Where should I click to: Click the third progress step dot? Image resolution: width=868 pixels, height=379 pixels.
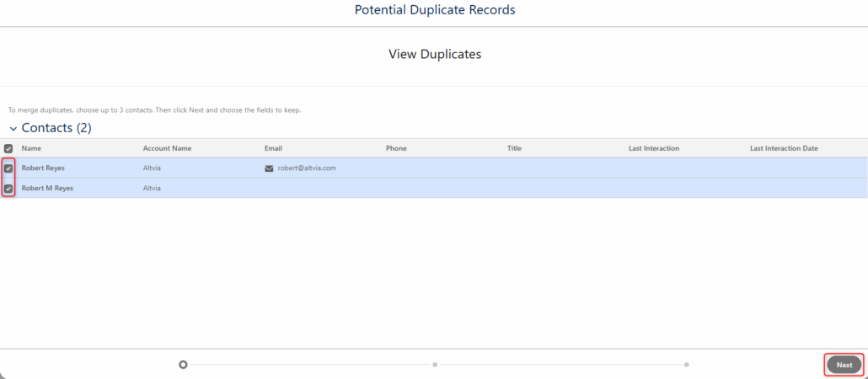point(687,365)
